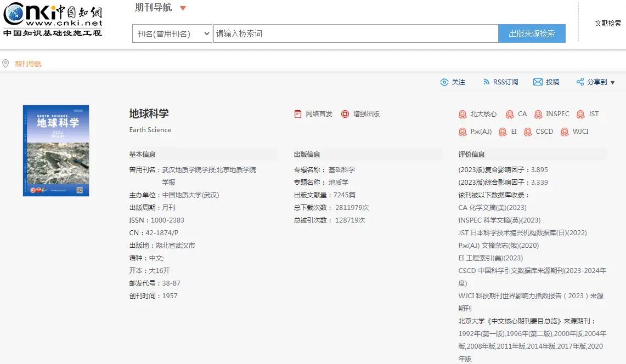Open the 文献检索 link
Image resolution: width=626 pixels, height=364 pixels.
click(608, 23)
